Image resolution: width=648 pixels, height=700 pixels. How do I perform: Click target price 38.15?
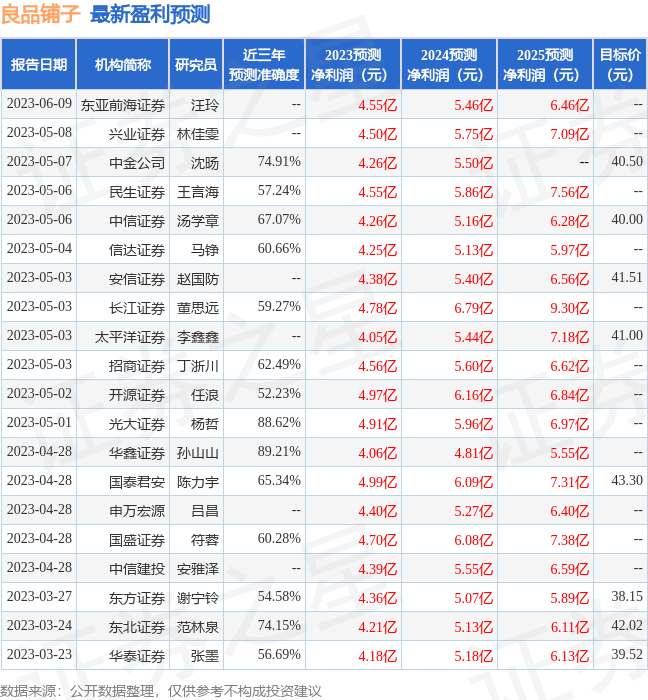627,597
